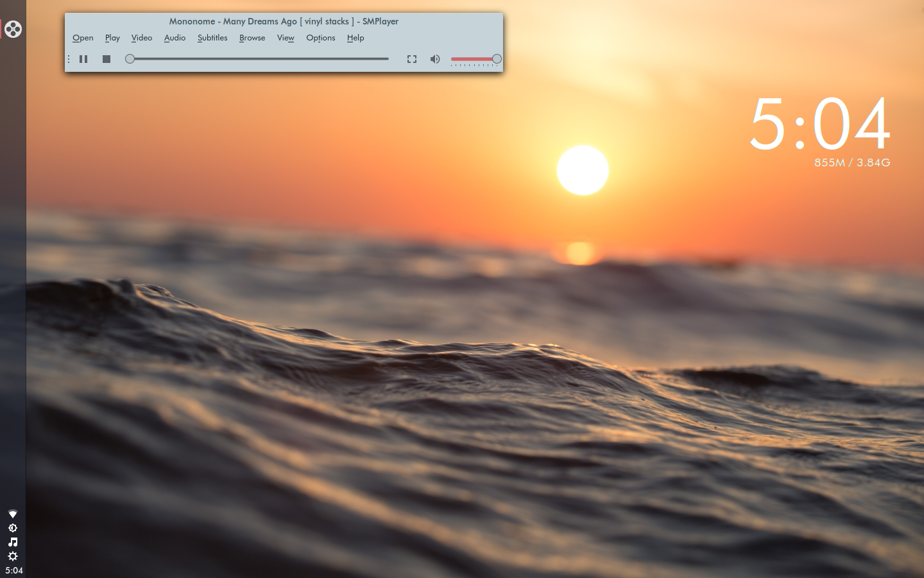The image size is (924, 578).
Task: Click the 5:04 panel clock
Action: (13, 570)
